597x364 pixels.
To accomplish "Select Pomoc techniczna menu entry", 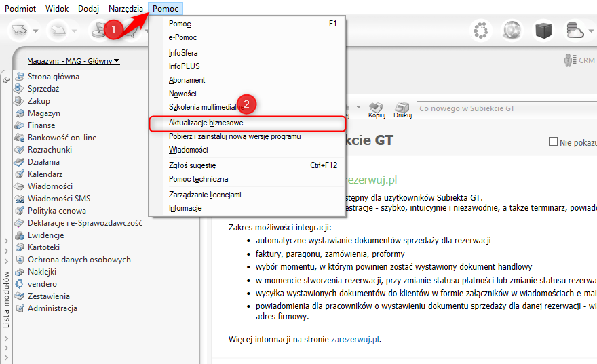I will point(247,179).
